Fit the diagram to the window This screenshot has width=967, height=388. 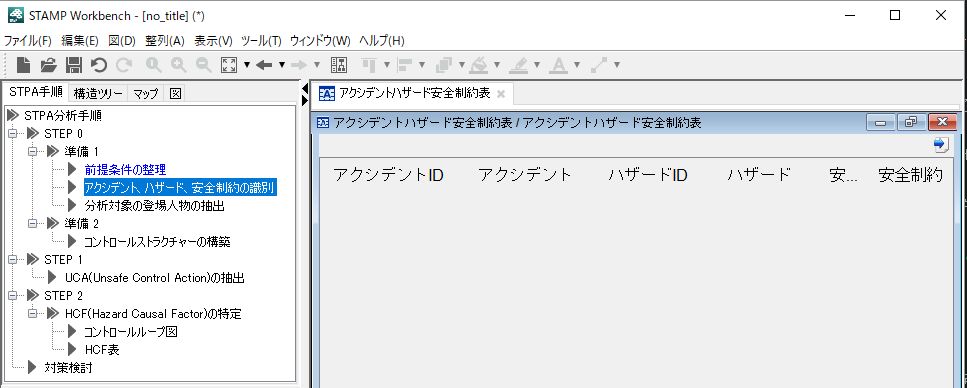pyautogui.click(x=229, y=65)
